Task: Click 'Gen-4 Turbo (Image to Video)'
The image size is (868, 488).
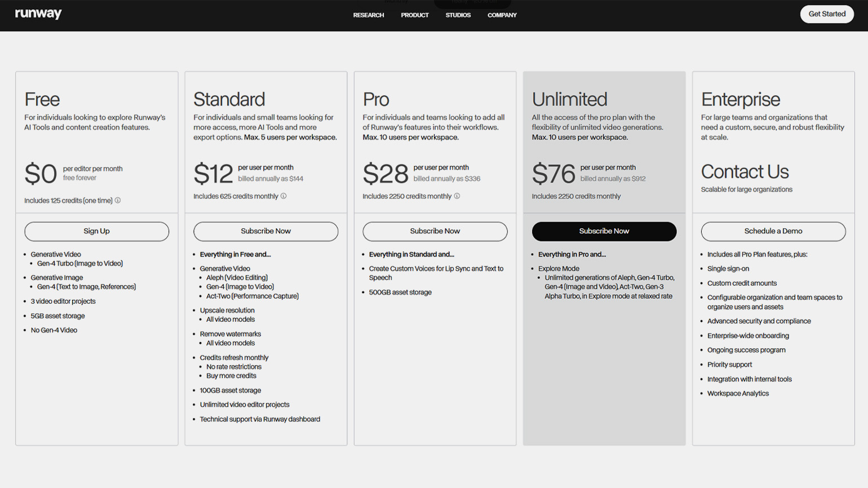Action: (x=80, y=263)
